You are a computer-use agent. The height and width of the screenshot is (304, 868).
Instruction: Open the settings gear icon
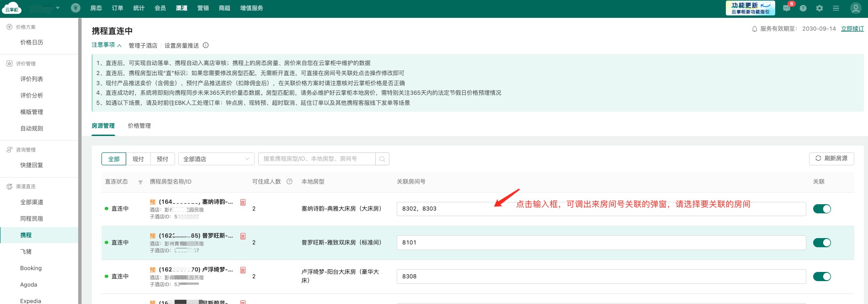[x=820, y=8]
